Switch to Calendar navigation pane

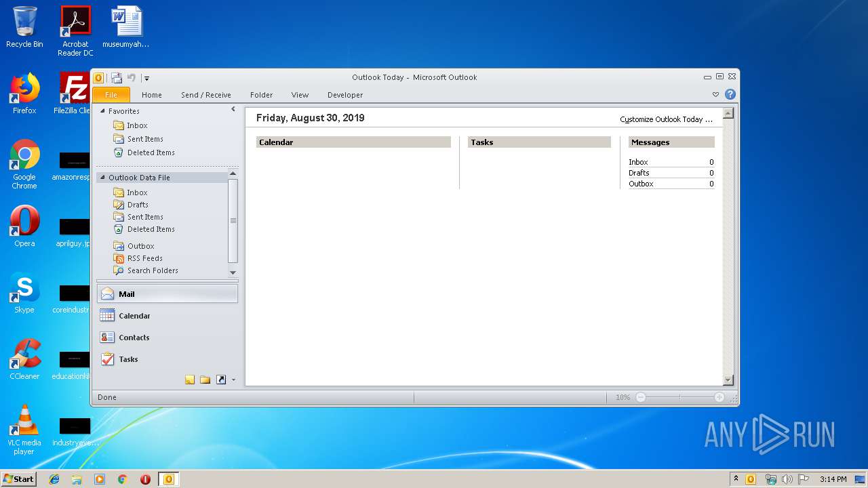[x=167, y=316]
